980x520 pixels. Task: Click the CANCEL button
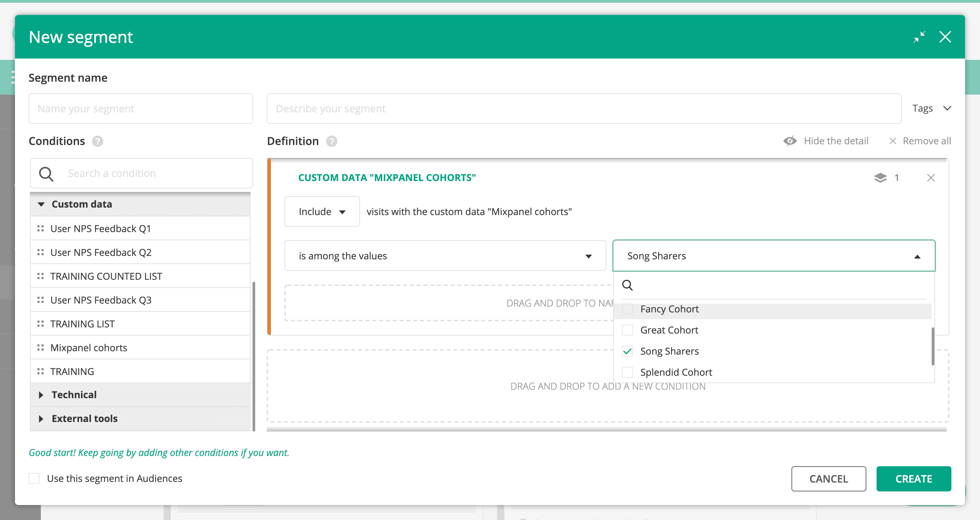tap(828, 479)
